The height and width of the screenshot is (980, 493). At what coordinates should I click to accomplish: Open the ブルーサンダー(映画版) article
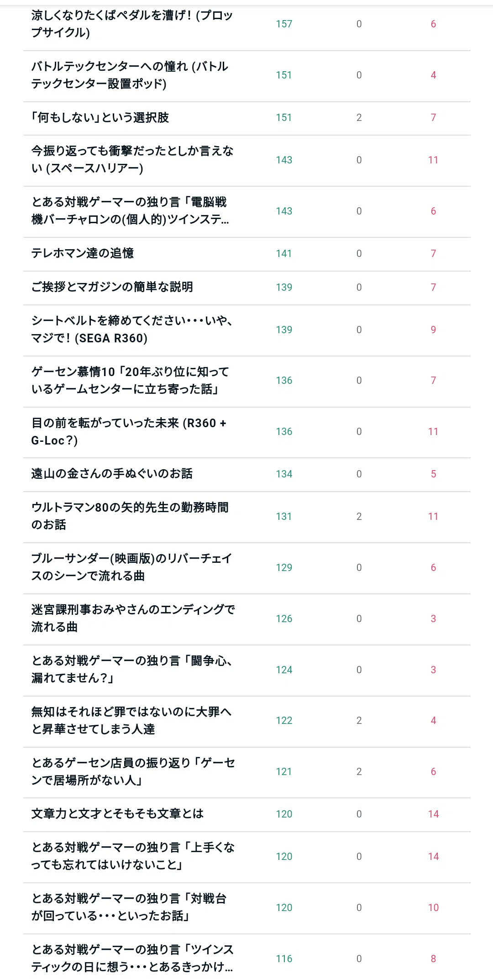pos(132,567)
